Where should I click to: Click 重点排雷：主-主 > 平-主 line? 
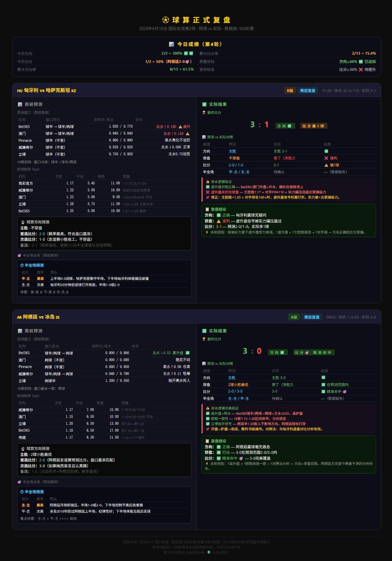pos(48,518)
